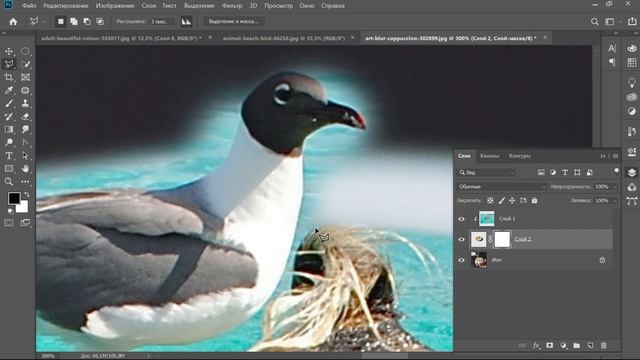Select the Eraser tool

25,116
